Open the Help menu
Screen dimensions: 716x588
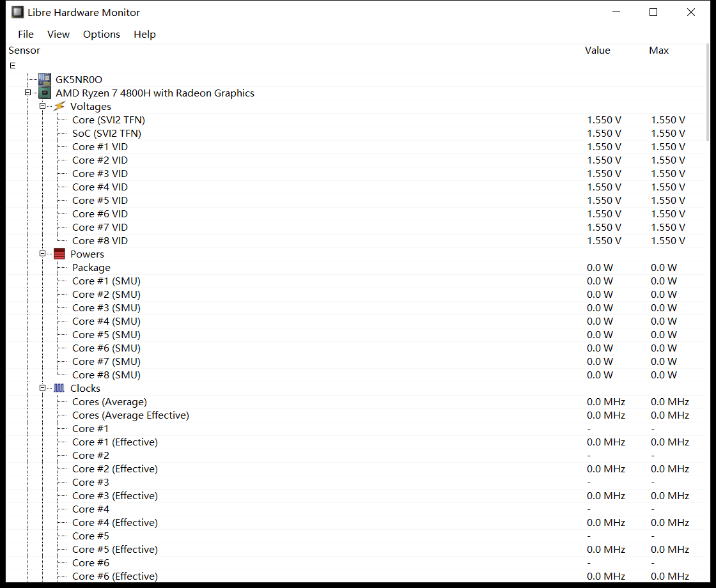coord(144,35)
